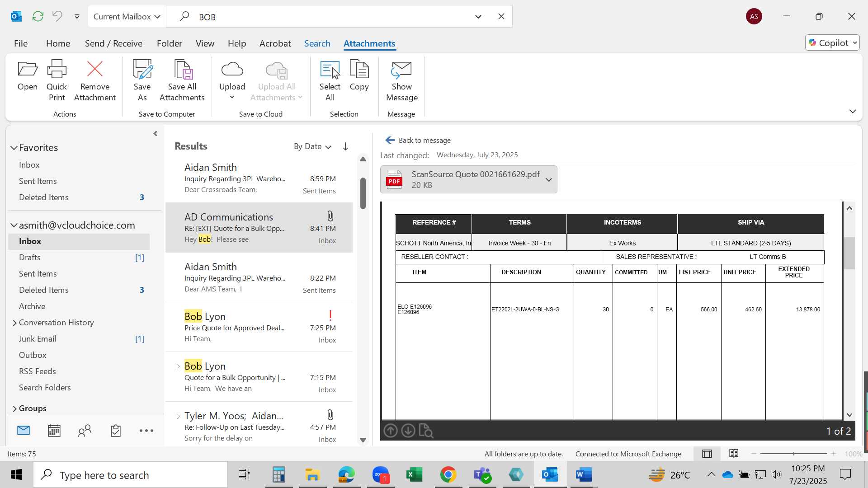Open account avatar AS in title bar
The width and height of the screenshot is (868, 488).
pyautogui.click(x=754, y=16)
